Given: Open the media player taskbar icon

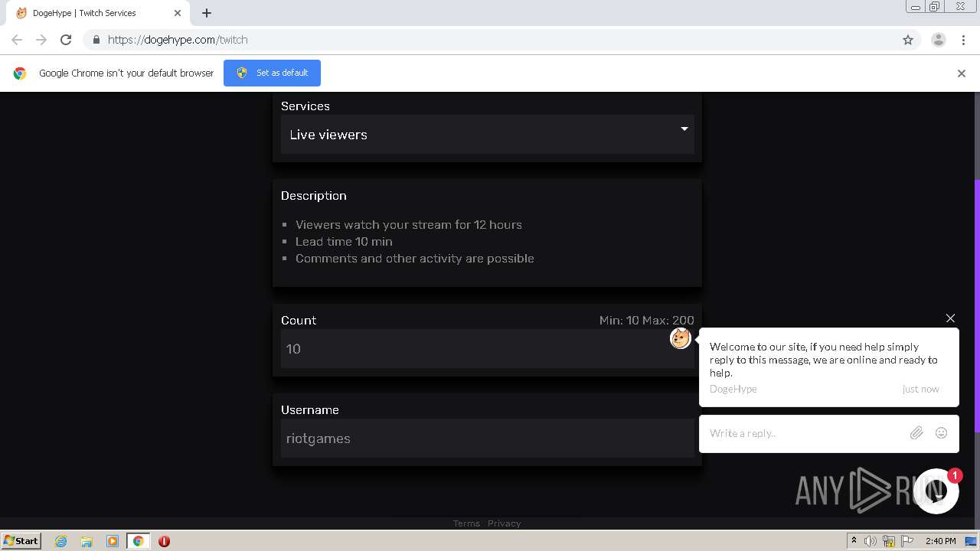Looking at the screenshot, I should point(113,541).
